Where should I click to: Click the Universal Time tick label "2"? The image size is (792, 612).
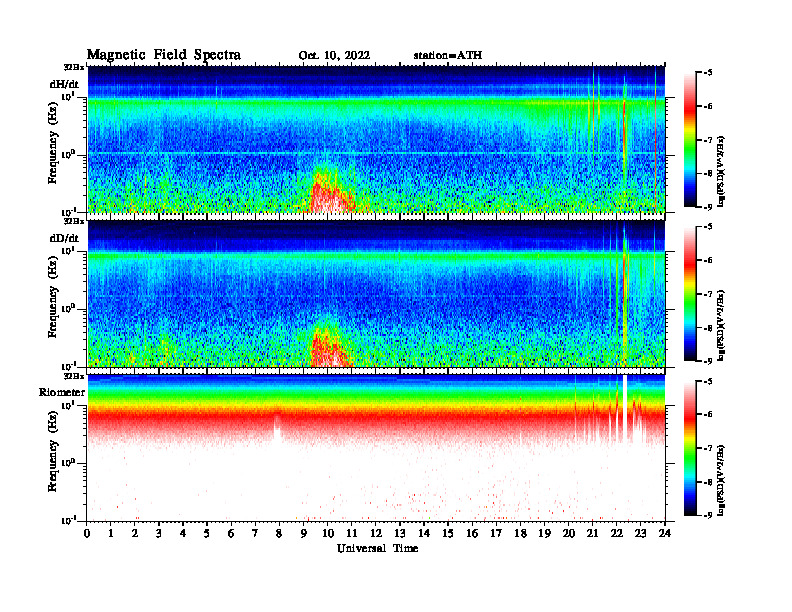135,533
